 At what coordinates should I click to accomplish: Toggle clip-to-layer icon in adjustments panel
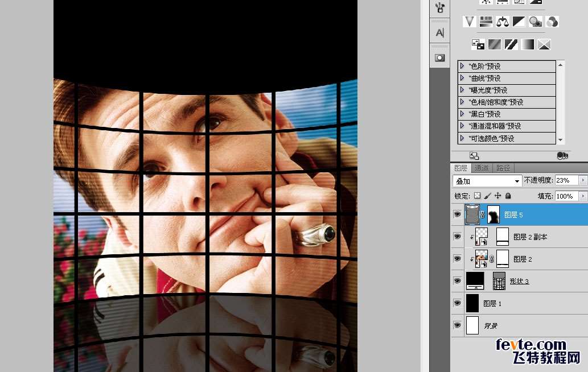tap(562, 155)
